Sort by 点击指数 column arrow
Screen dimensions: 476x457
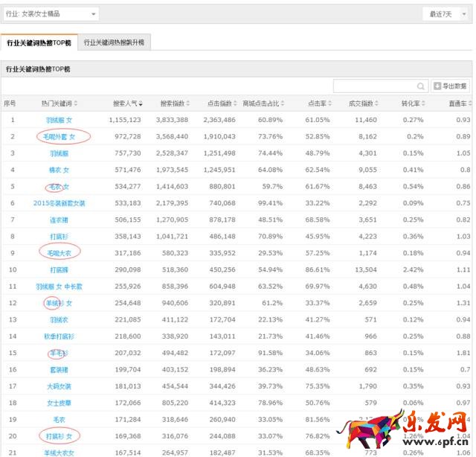coord(238,103)
